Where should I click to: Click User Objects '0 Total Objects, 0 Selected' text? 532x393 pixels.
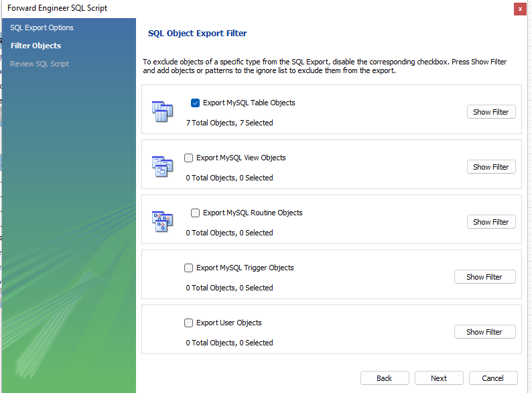click(x=229, y=343)
